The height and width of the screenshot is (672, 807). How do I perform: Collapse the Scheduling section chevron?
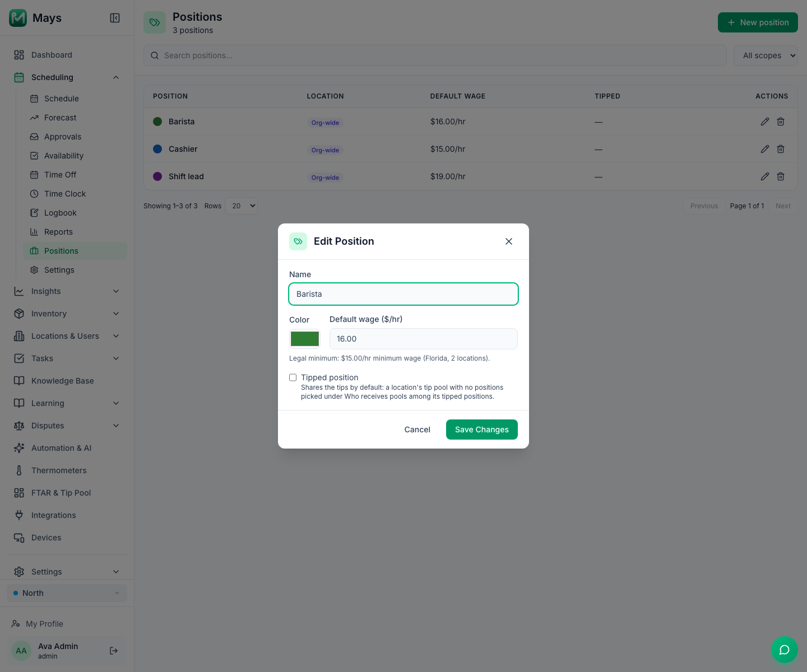(x=116, y=77)
